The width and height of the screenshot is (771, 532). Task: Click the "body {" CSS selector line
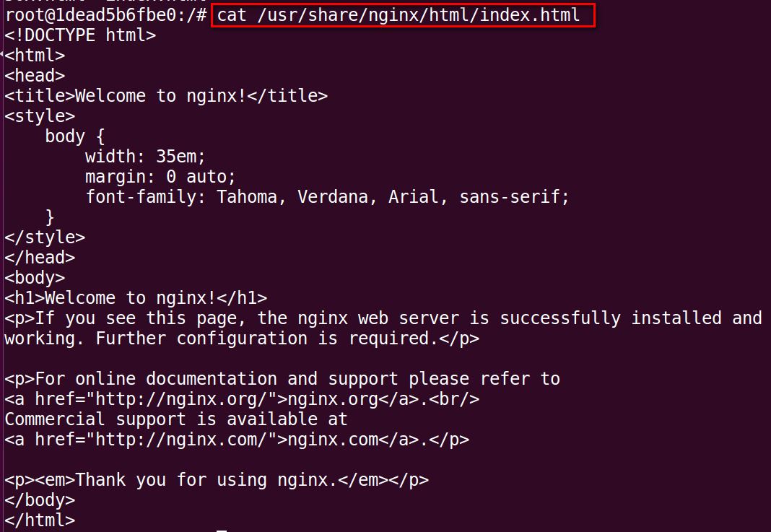click(75, 136)
